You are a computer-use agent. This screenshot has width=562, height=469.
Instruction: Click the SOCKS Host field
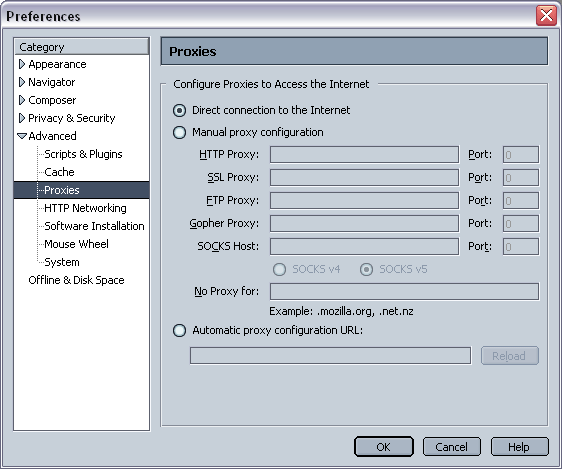(364, 247)
